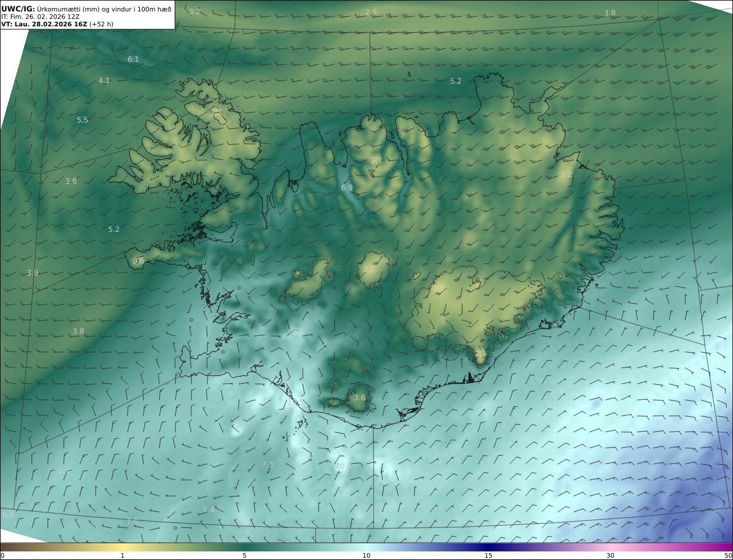Click the colorbar tick label 30

pyautogui.click(x=610, y=555)
